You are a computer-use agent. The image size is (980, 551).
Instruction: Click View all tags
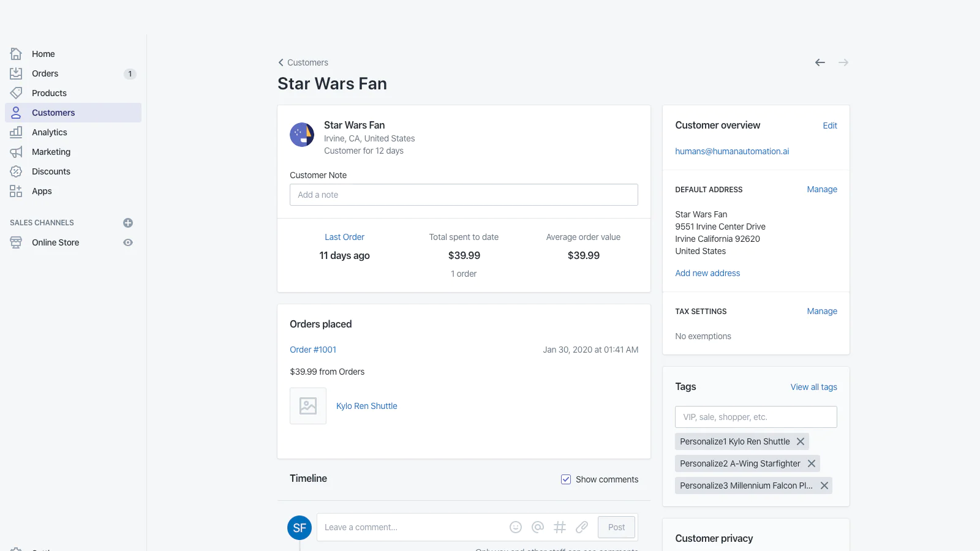click(813, 387)
